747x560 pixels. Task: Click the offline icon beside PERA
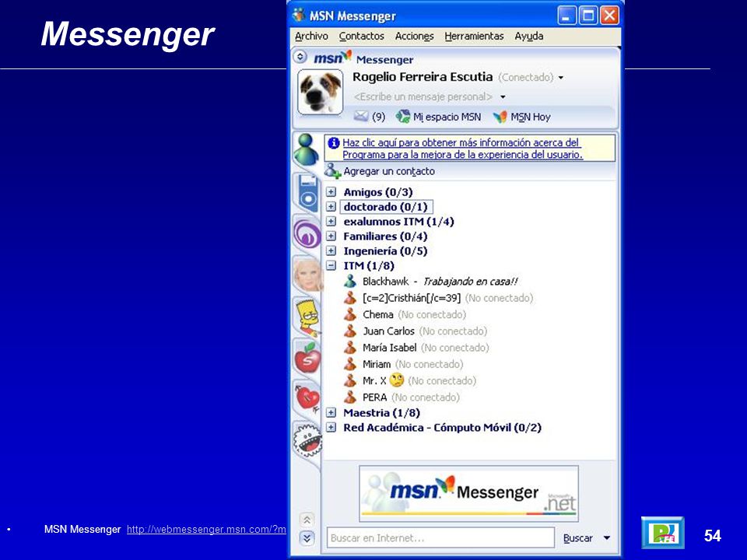point(350,397)
